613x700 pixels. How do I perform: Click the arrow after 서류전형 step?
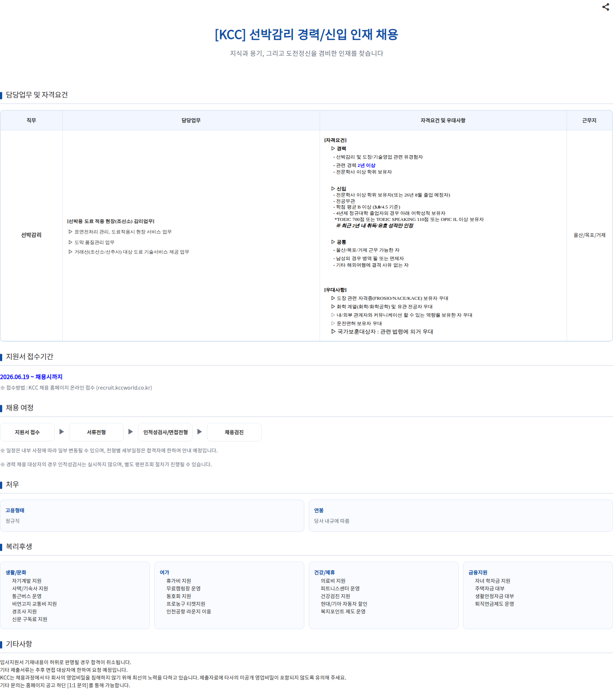point(131,432)
